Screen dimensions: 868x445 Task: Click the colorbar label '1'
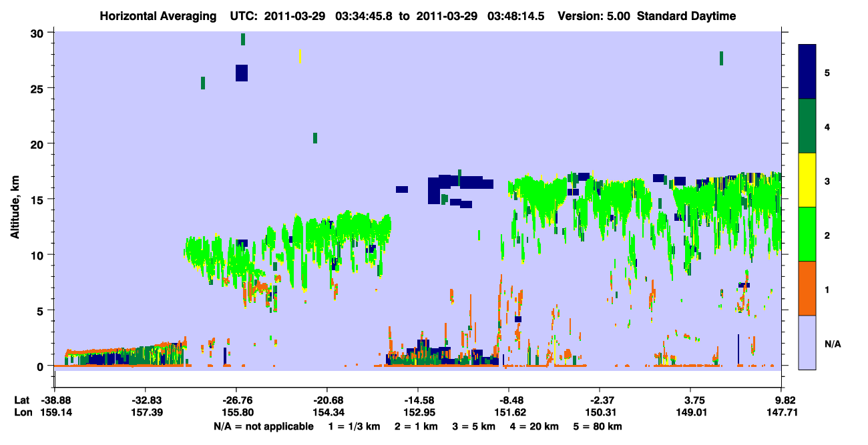(x=827, y=290)
